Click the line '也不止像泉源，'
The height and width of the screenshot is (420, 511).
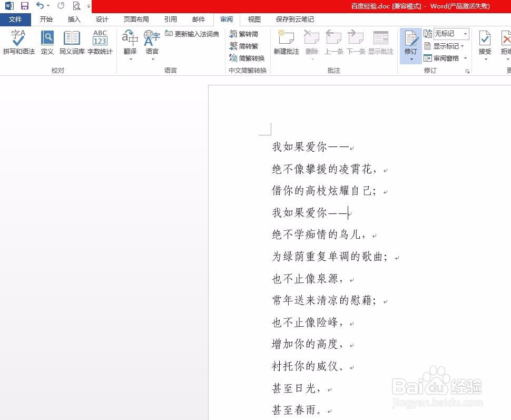[x=307, y=278]
